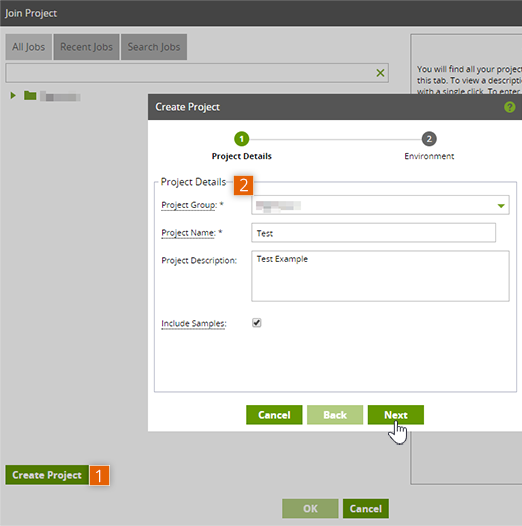Click the Project Description label
Image resolution: width=522 pixels, height=526 pixels.
(x=199, y=261)
